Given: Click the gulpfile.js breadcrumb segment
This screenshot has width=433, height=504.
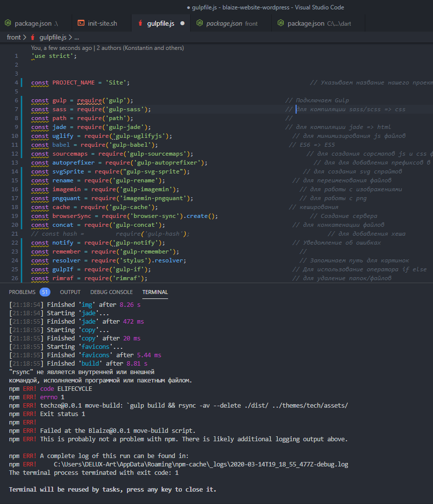Looking at the screenshot, I should click(x=53, y=37).
